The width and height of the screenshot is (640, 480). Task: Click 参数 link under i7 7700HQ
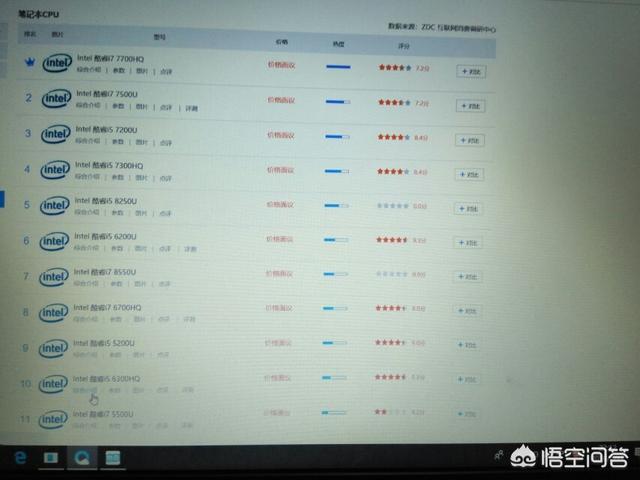119,71
